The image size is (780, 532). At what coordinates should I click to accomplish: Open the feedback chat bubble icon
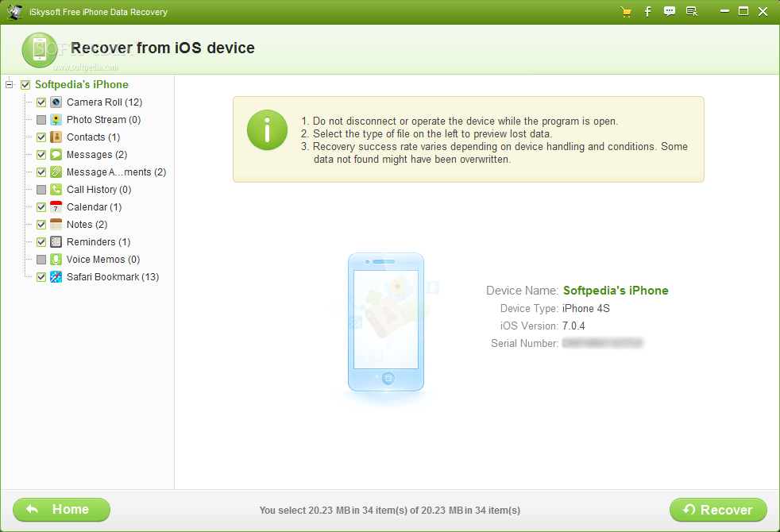coord(670,11)
